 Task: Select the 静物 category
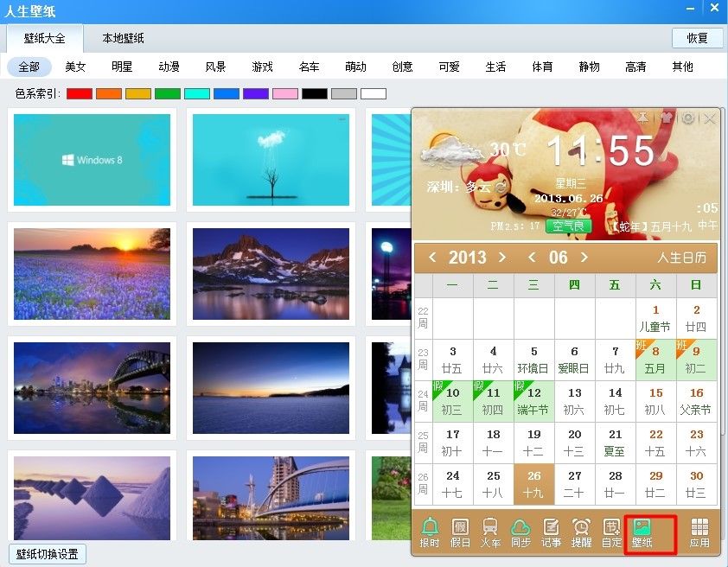(x=589, y=67)
